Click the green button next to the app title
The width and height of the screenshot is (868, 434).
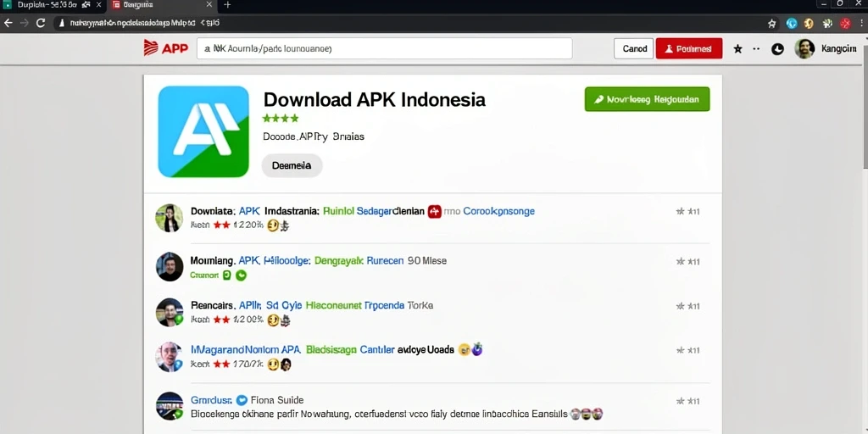(647, 99)
